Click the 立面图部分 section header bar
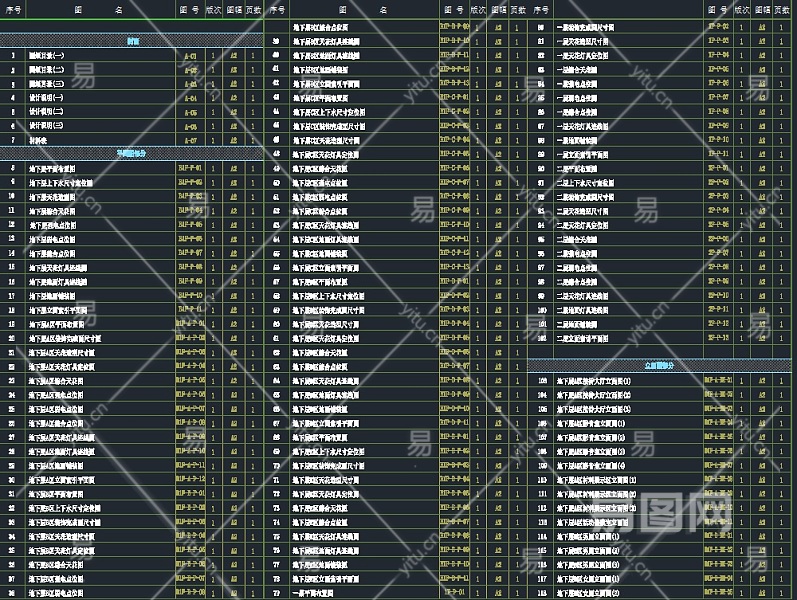This screenshot has width=797, height=600. [661, 367]
